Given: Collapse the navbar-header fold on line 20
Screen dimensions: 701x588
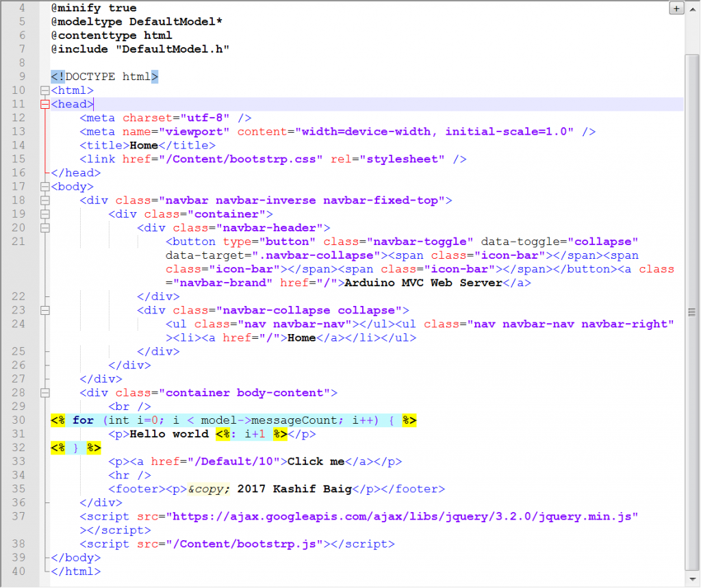Looking at the screenshot, I should [x=44, y=229].
